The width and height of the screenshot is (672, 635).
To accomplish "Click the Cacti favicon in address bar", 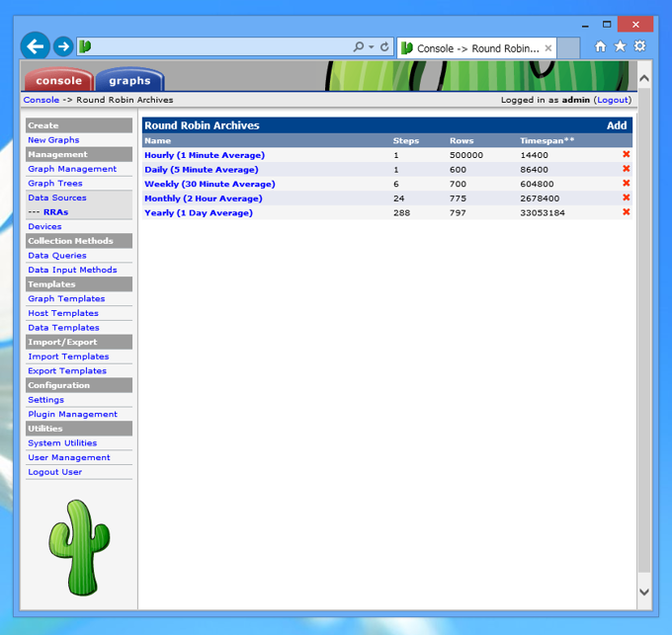I will pos(85,46).
